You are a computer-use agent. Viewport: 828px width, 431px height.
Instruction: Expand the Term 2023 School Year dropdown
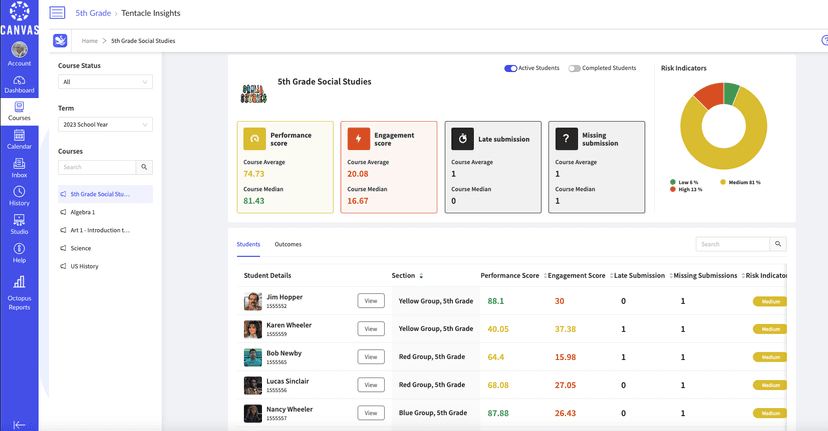(x=105, y=125)
